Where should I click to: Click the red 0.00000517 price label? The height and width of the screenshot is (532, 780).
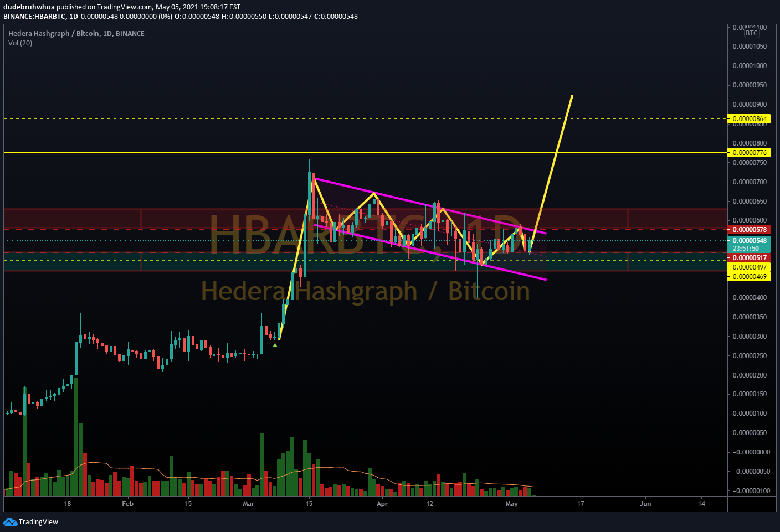750,258
